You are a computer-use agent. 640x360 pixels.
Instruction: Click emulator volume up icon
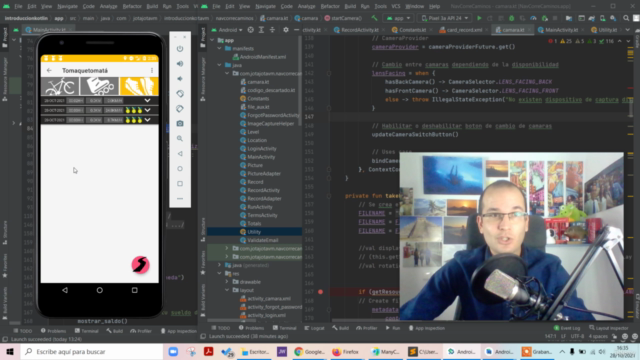tap(180, 64)
